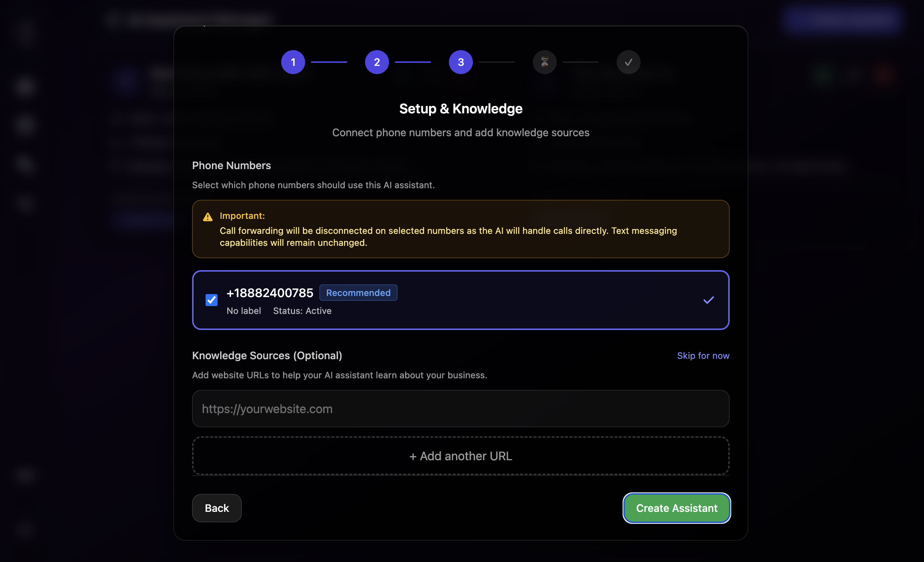The height and width of the screenshot is (562, 924).
Task: Click the hourglass step icon
Action: click(544, 62)
